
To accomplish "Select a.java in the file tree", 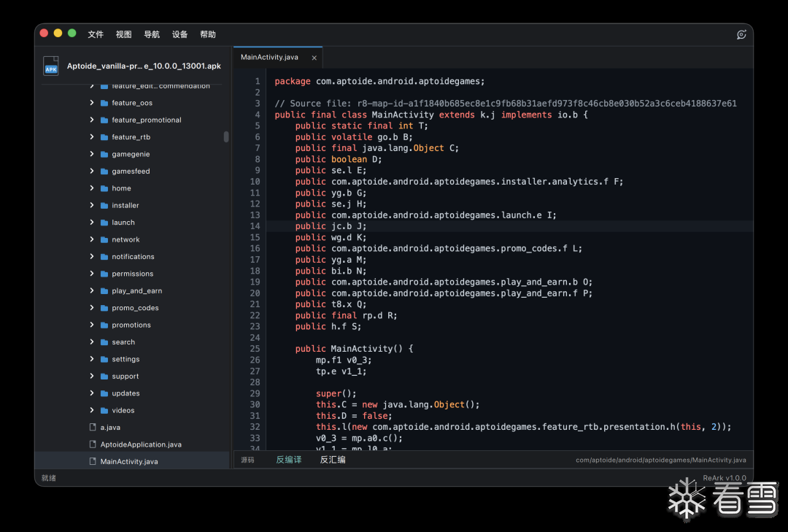I will (x=110, y=428).
